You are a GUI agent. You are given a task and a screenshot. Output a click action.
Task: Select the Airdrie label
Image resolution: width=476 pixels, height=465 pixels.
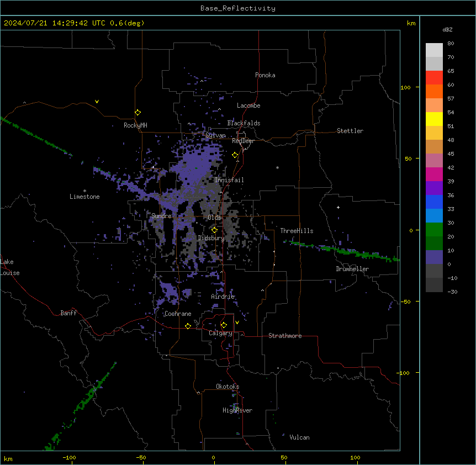[223, 297]
